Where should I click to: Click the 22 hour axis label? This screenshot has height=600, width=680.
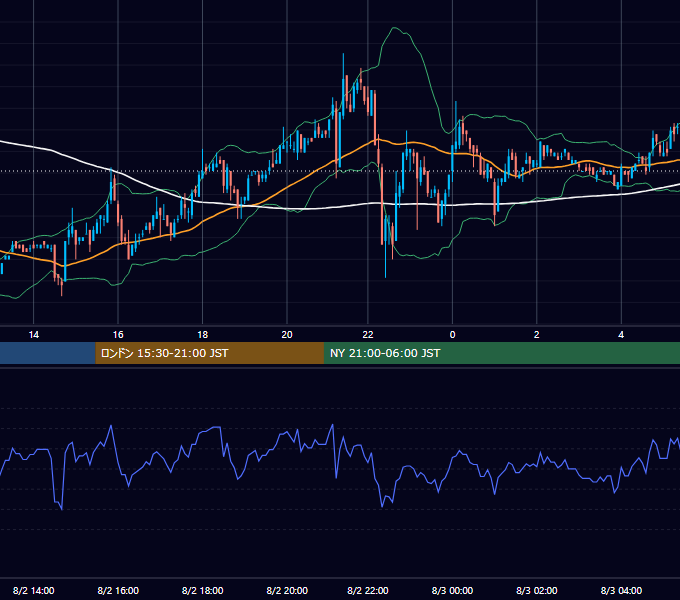(x=368, y=335)
